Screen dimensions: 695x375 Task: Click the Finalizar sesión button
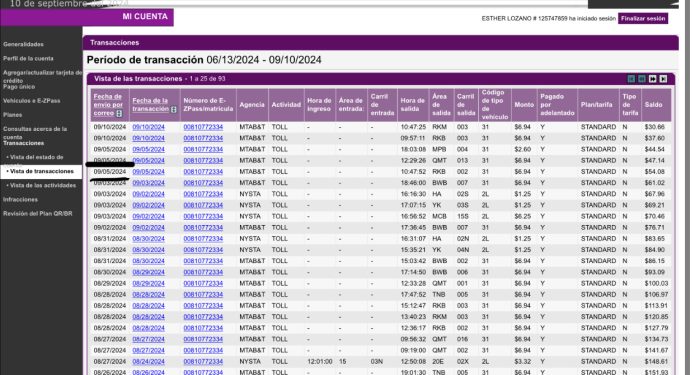(643, 19)
